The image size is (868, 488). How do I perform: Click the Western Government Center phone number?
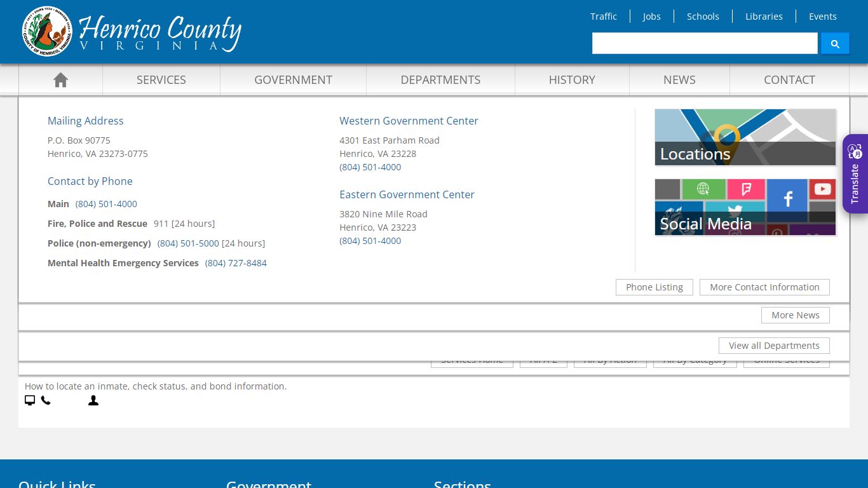click(x=370, y=167)
